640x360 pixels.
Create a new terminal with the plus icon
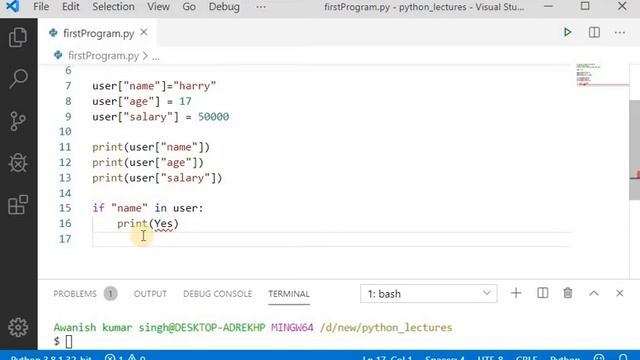(x=516, y=293)
